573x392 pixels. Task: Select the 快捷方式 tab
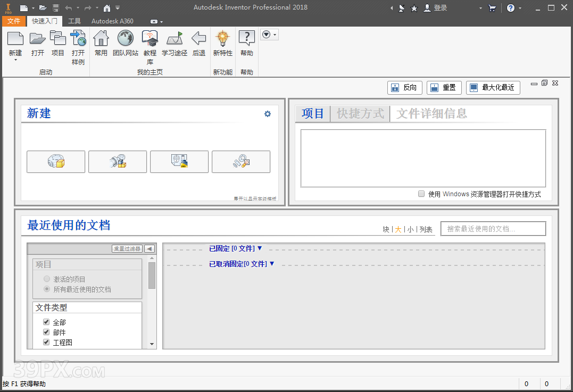point(360,114)
